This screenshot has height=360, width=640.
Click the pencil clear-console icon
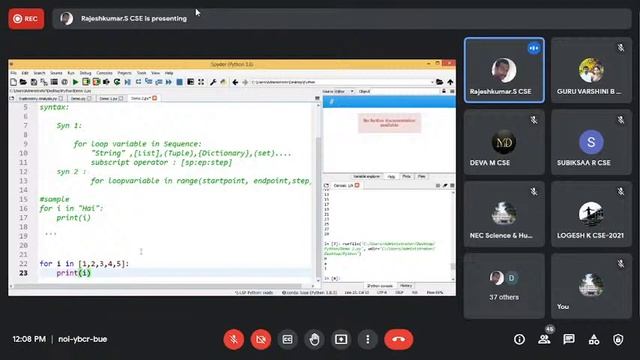(x=445, y=185)
